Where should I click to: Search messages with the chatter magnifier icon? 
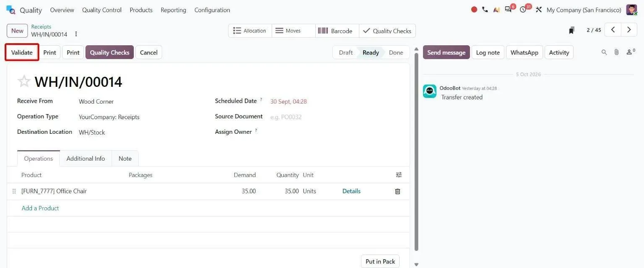tap(604, 52)
